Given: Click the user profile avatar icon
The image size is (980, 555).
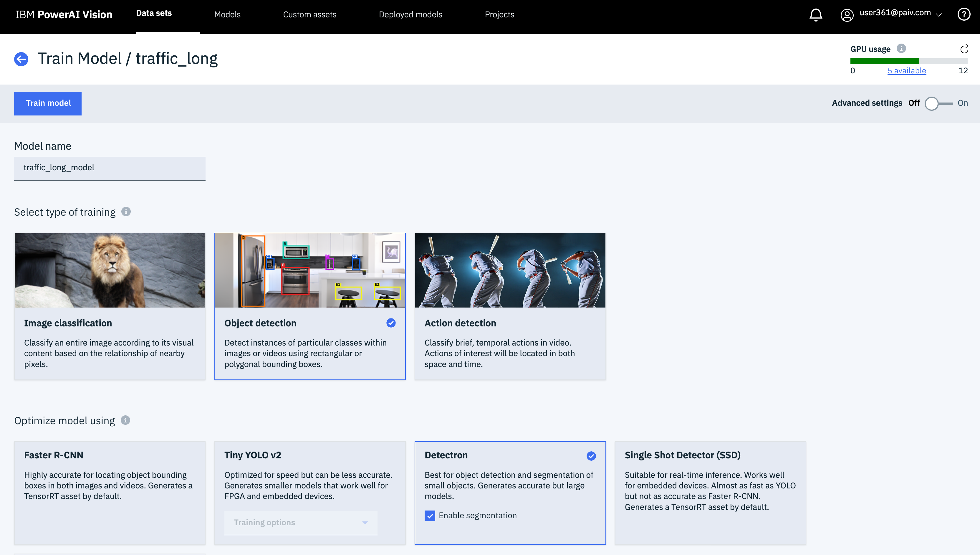Looking at the screenshot, I should click(847, 15).
